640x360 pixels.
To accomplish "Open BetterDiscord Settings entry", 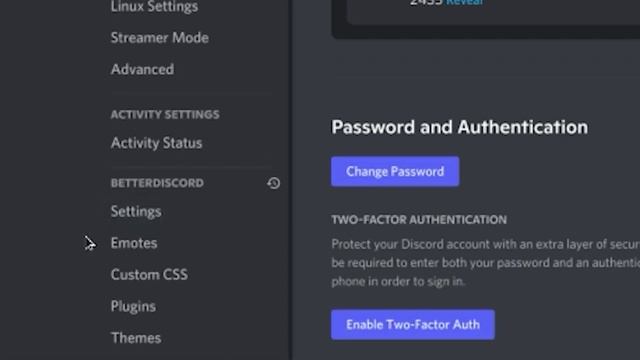I will click(136, 211).
